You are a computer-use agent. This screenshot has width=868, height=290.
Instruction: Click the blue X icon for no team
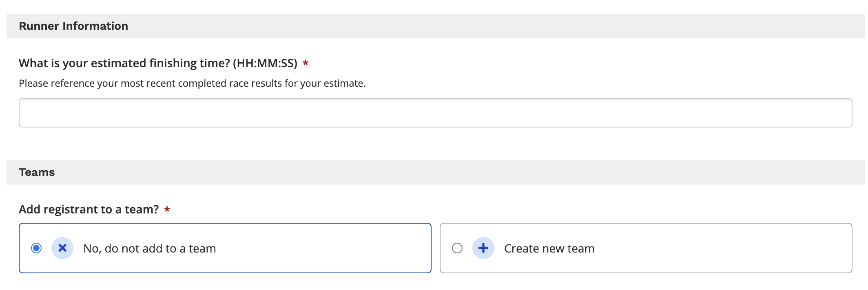coord(62,248)
